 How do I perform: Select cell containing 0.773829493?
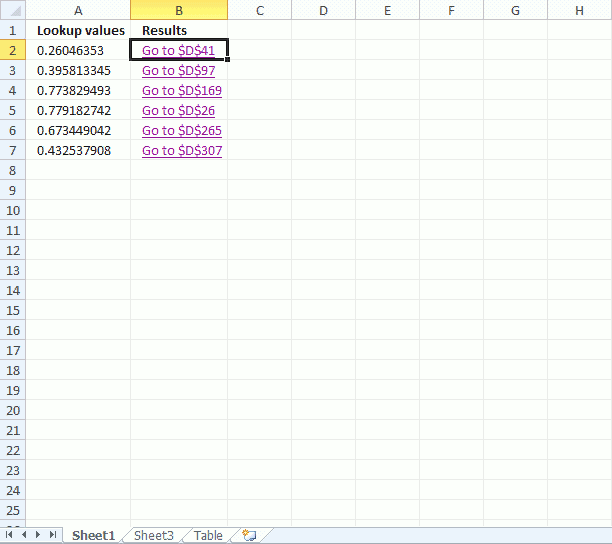[x=78, y=90]
